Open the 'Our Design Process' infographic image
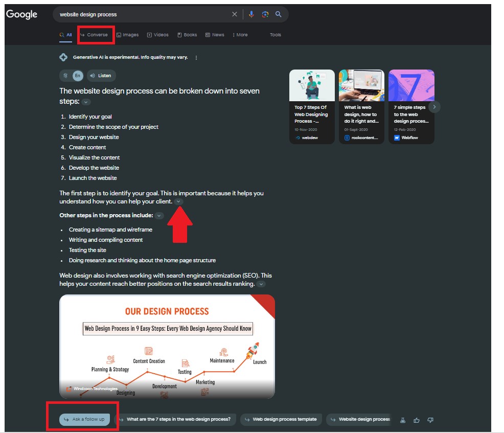Screen dimensions: 504x433 pos(167,347)
